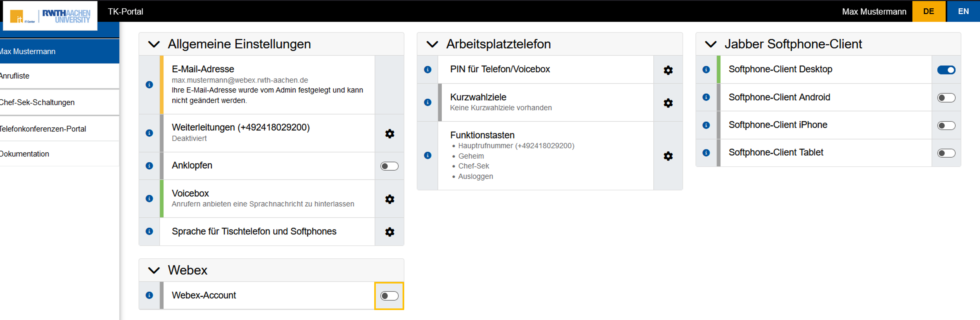Show info icon for E-Mail-Adresse
This screenshot has width=980, height=320.
click(x=149, y=84)
